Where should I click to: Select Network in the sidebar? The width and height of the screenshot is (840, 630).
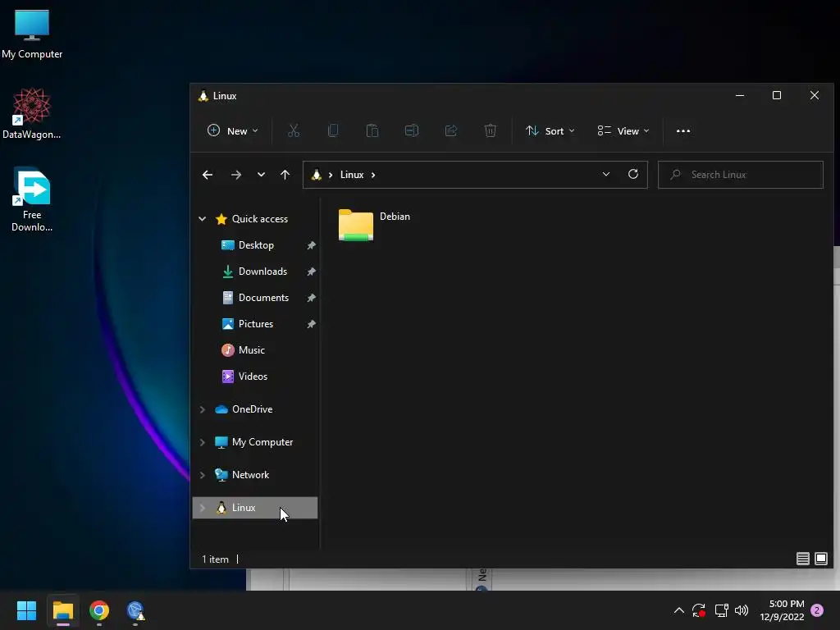click(250, 475)
